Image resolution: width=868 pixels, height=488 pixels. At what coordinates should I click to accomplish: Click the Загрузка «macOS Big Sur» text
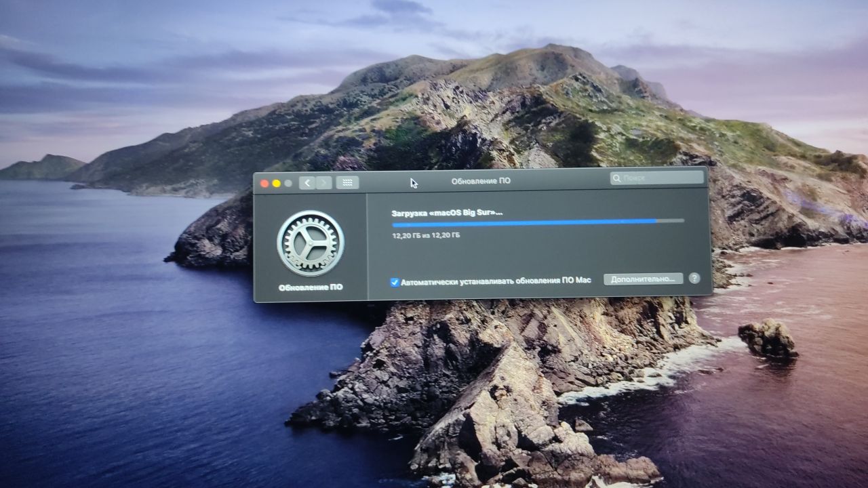(448, 211)
